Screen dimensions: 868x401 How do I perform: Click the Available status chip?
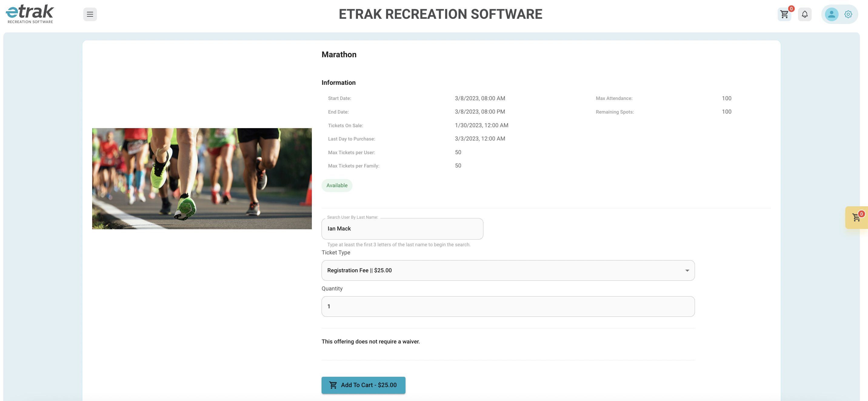coord(337,186)
